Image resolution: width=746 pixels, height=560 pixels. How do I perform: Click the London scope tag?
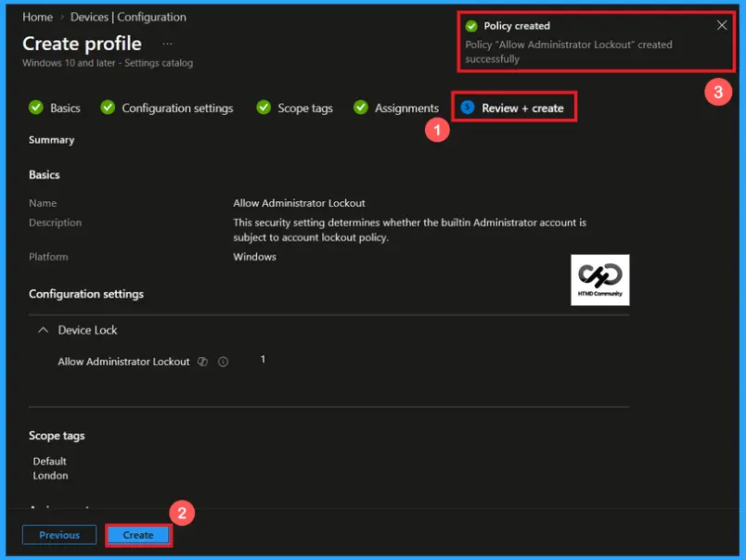click(x=50, y=476)
